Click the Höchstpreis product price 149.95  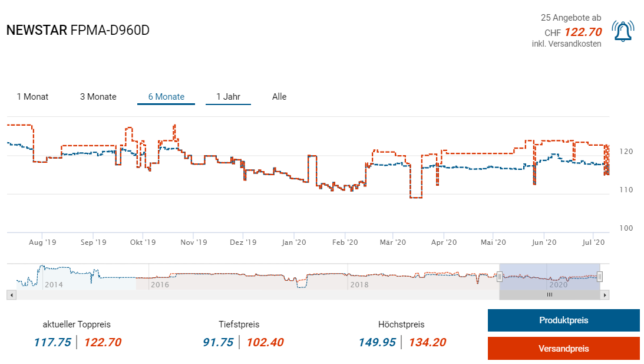pos(377,342)
